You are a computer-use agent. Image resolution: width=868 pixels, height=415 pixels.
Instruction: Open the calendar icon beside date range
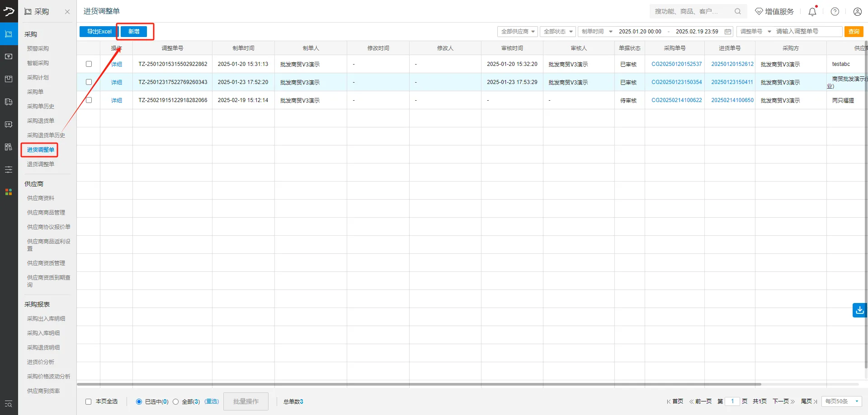click(x=728, y=32)
